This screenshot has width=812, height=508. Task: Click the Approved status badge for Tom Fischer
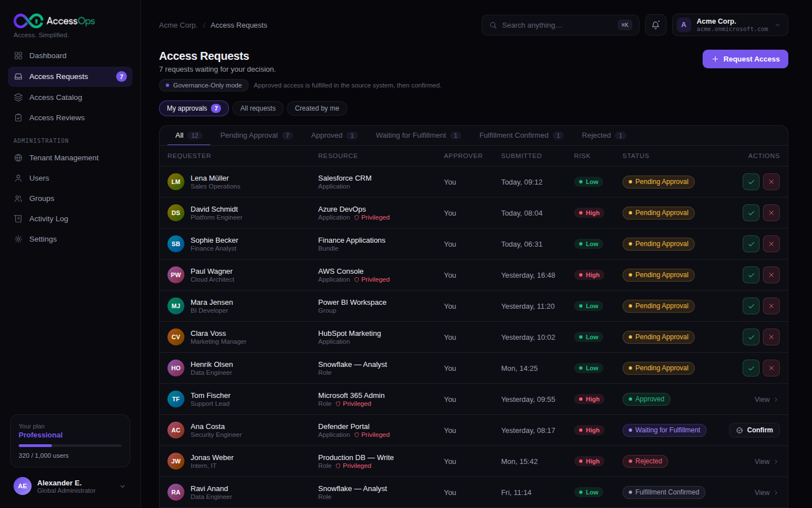click(646, 399)
